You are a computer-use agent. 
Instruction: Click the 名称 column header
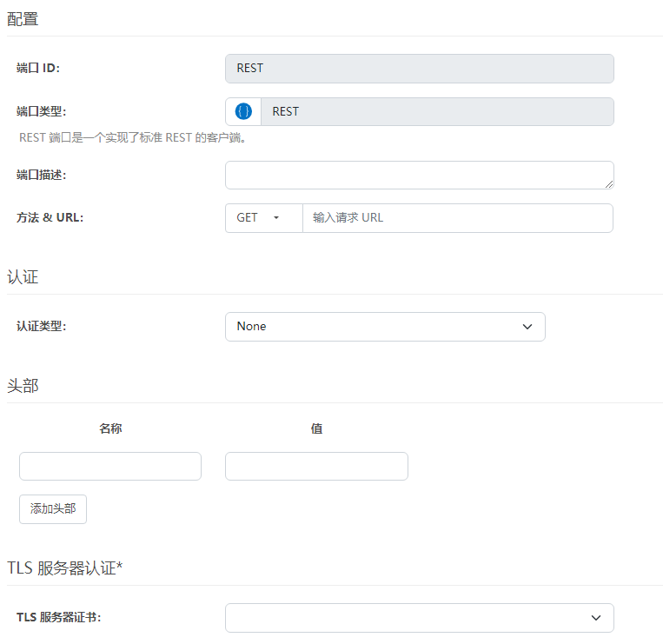point(110,428)
